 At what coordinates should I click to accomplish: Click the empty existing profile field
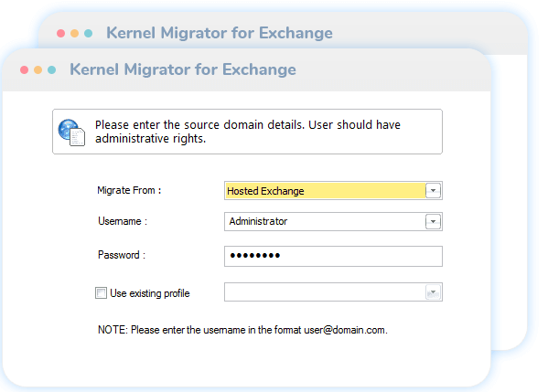[333, 292]
